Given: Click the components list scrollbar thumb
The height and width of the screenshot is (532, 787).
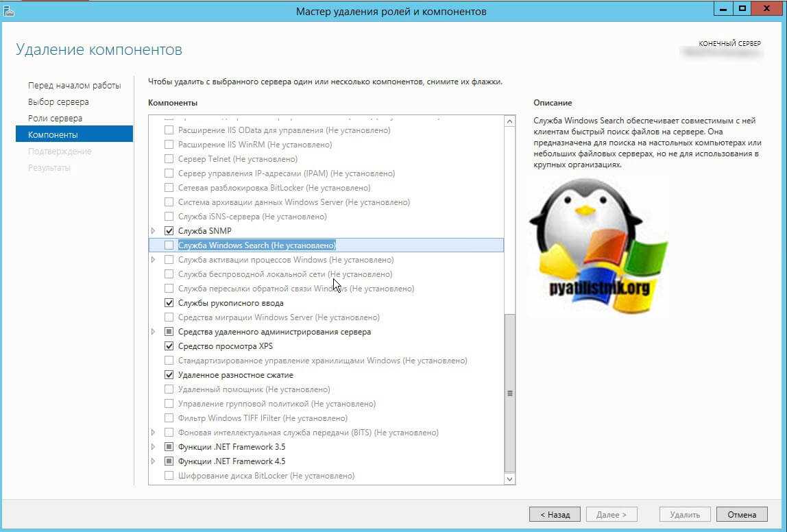Looking at the screenshot, I should coord(509,393).
